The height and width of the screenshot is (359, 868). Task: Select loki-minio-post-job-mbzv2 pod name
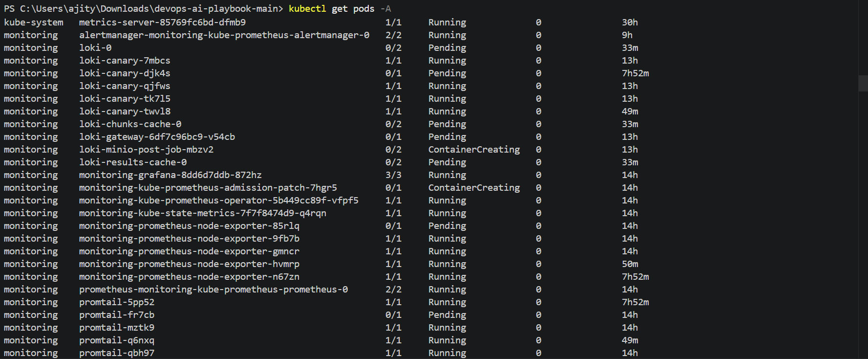pos(146,150)
